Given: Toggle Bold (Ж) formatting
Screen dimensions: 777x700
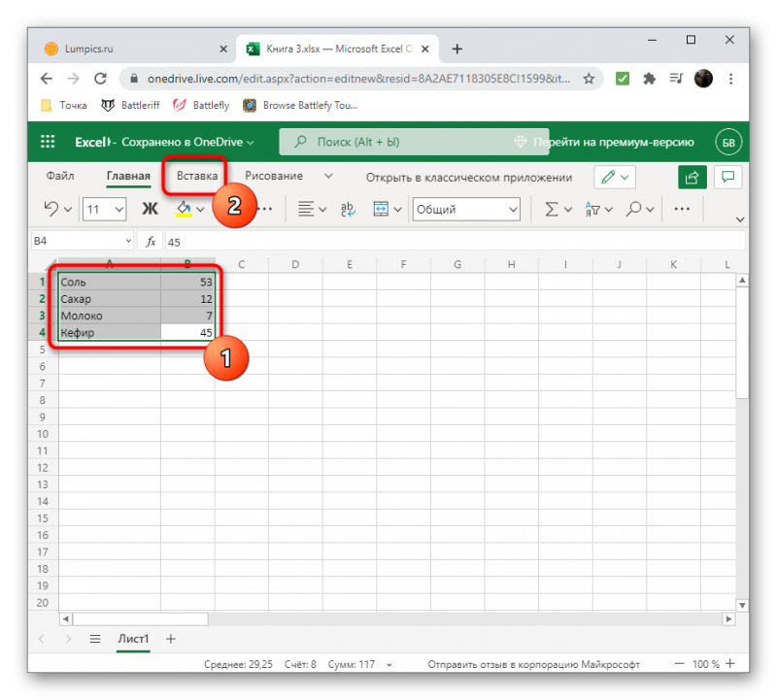Looking at the screenshot, I should pos(150,209).
